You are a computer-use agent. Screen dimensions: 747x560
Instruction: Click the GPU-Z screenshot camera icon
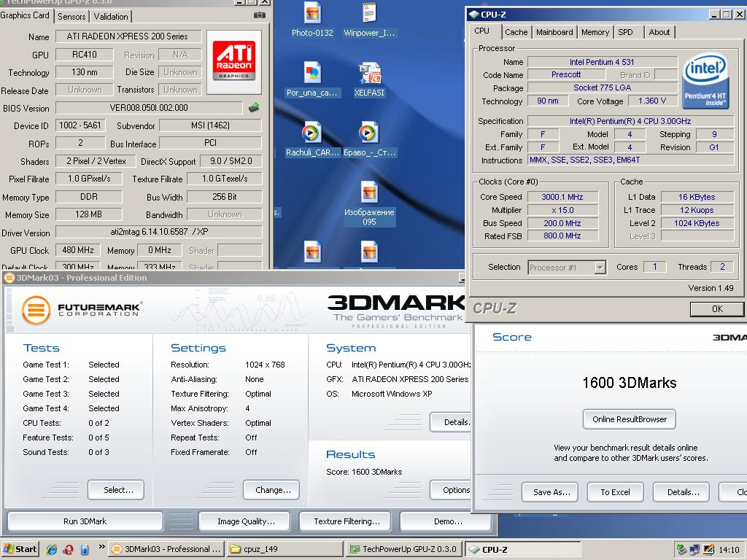click(x=259, y=15)
